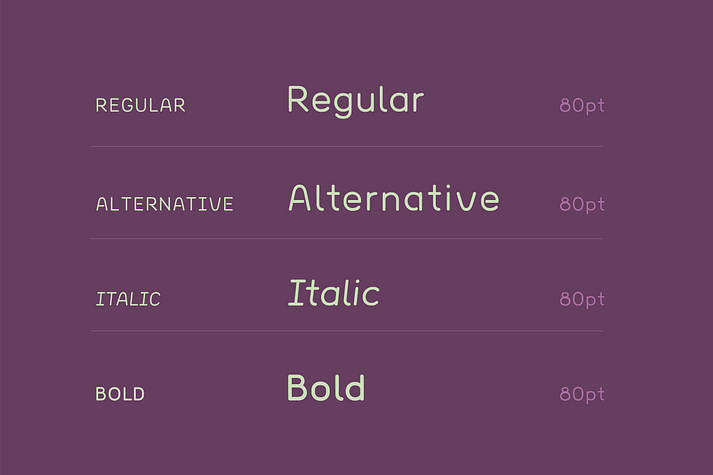Click the divider line below Alternative row

click(347, 238)
